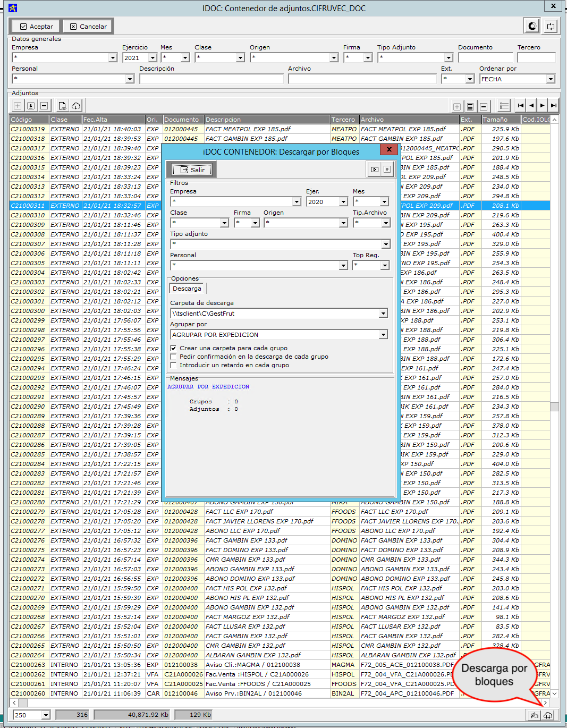Viewport: 567px width, 728px height.
Task: Check 'Introducir un retardo en cada grupo'
Action: click(x=173, y=365)
